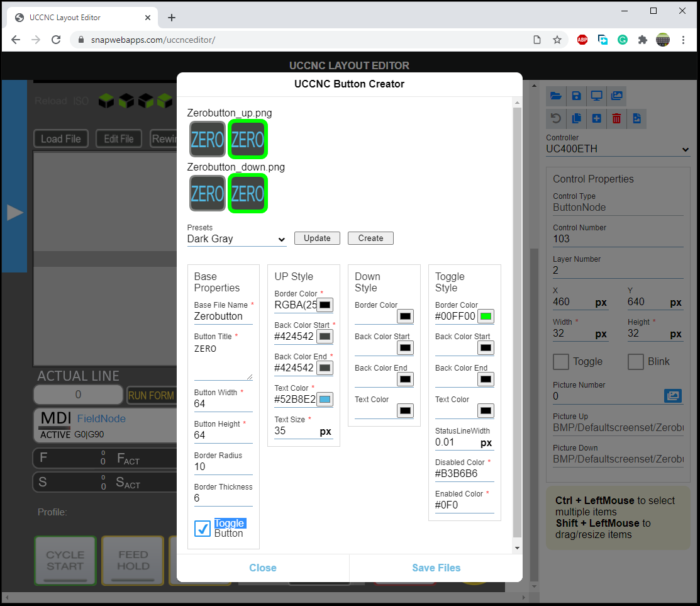700x606 pixels.
Task: Open the Chrome three-dot menu
Action: (x=683, y=40)
